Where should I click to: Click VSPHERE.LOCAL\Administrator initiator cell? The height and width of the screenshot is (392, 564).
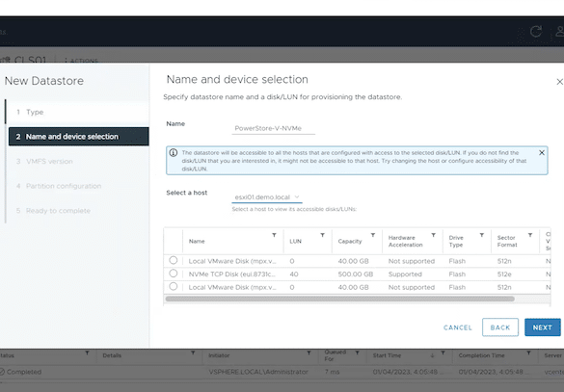point(258,372)
